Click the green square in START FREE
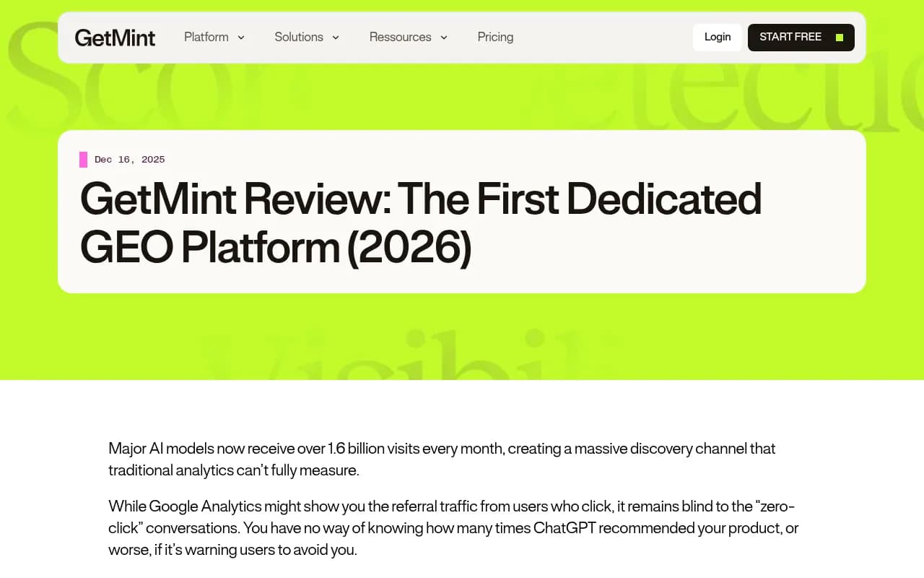Viewport: 924px width, 578px height. point(840,38)
